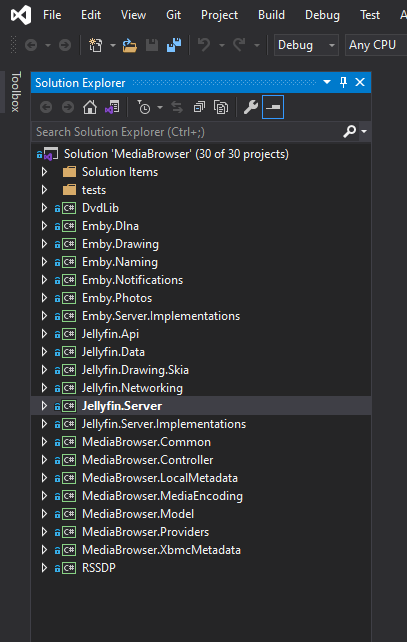Expand the tests folder
This screenshot has height=642, width=407.
[45, 190]
